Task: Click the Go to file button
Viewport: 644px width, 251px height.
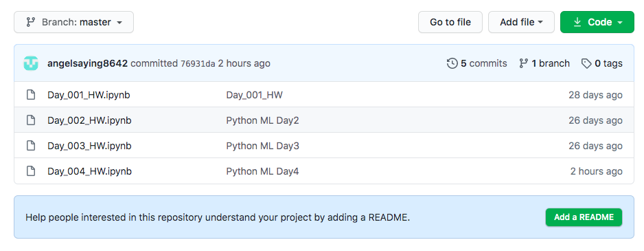Action: (450, 22)
